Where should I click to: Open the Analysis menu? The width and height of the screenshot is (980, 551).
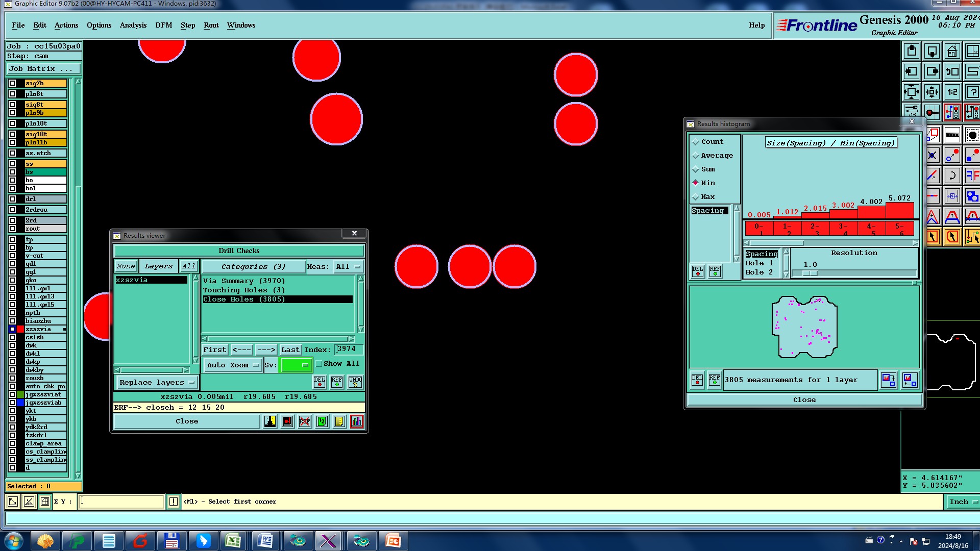pos(133,25)
